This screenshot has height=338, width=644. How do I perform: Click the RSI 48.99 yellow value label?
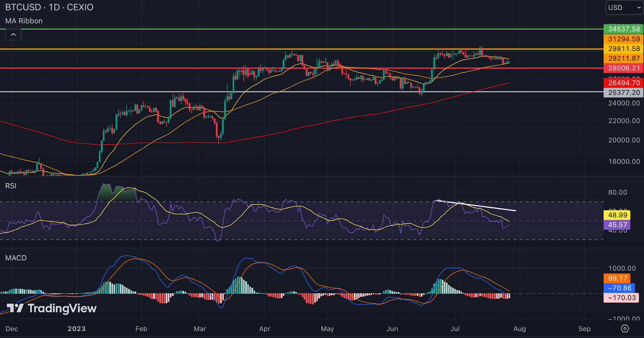coord(617,215)
